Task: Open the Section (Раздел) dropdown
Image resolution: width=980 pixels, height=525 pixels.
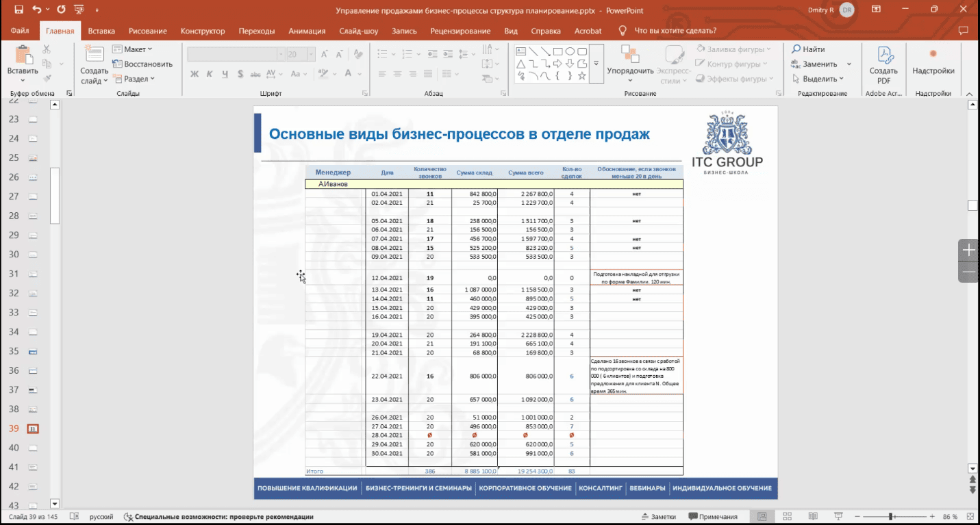Action: pyautogui.click(x=134, y=79)
